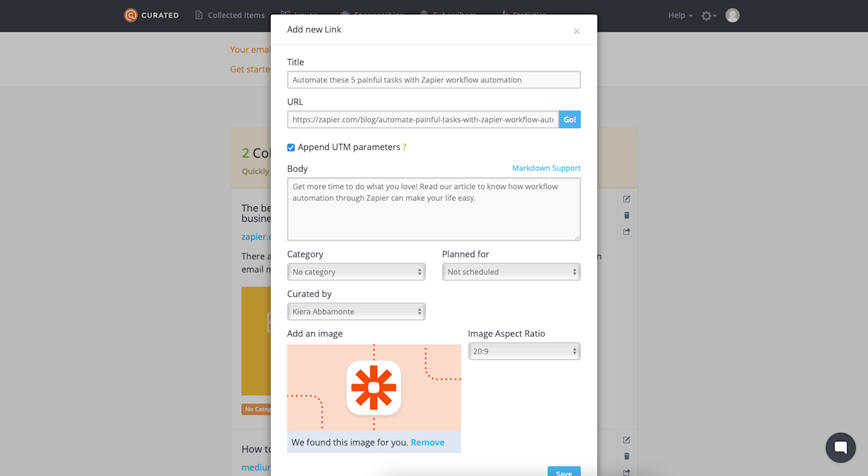Image resolution: width=868 pixels, height=476 pixels.
Task: Open the Curated by dropdown
Action: (x=356, y=311)
